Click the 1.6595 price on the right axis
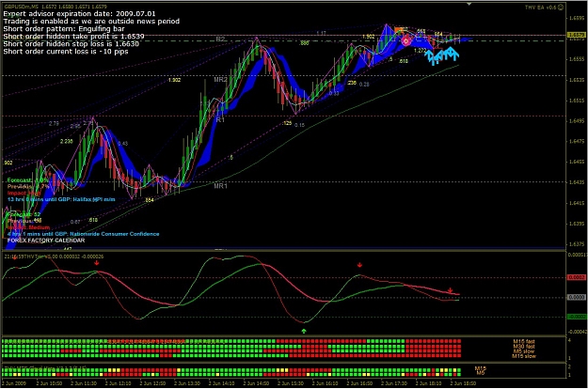 pos(577,18)
